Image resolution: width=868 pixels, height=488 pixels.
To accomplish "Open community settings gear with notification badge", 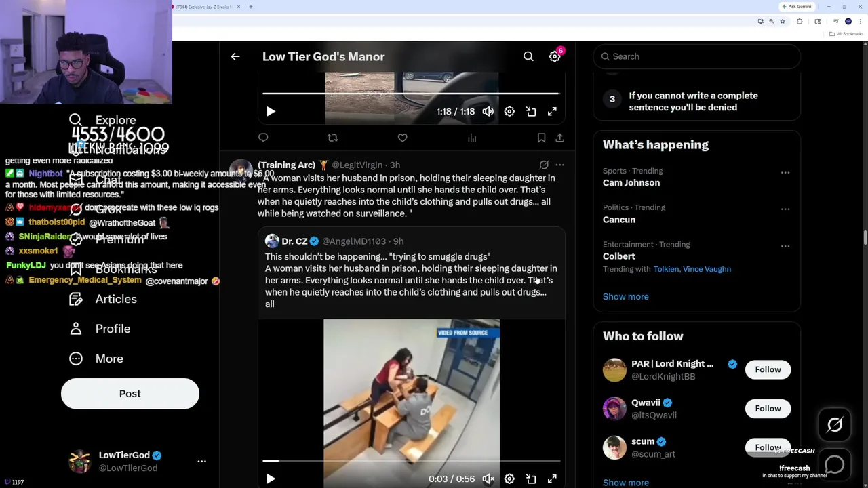I will [555, 56].
